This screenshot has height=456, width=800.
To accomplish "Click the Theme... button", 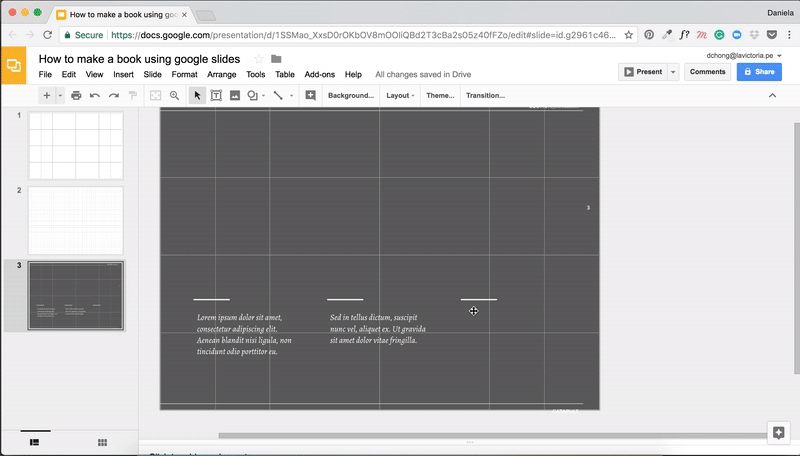I will click(440, 95).
